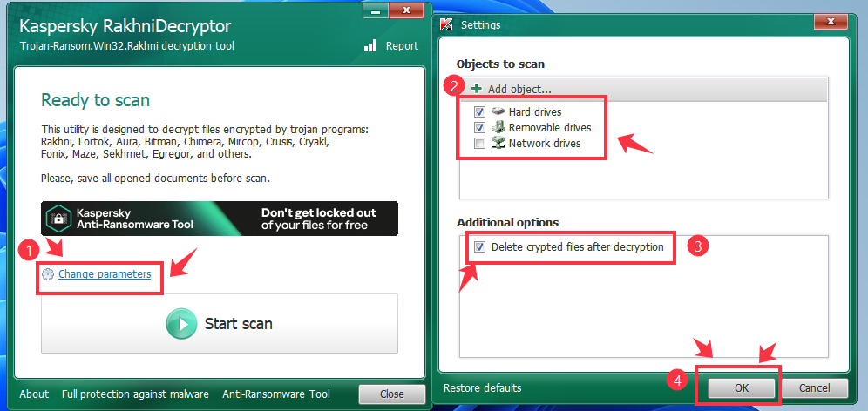Select the Hard drives label text
868x411 pixels.
pyautogui.click(x=535, y=112)
